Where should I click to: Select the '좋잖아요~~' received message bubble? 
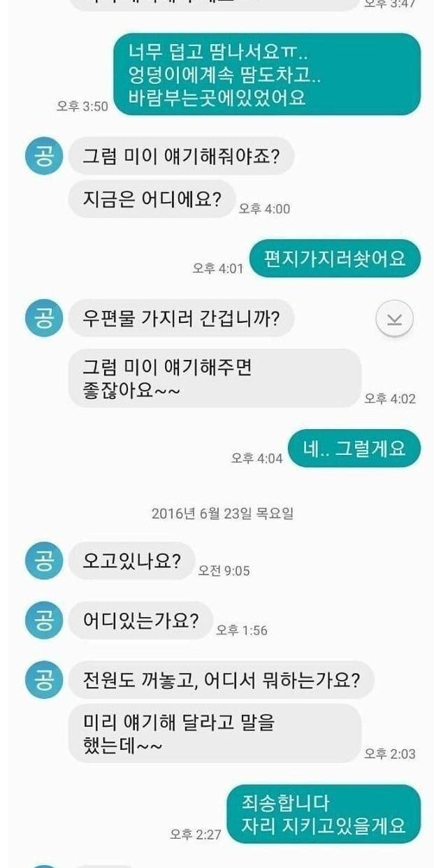click(215, 378)
